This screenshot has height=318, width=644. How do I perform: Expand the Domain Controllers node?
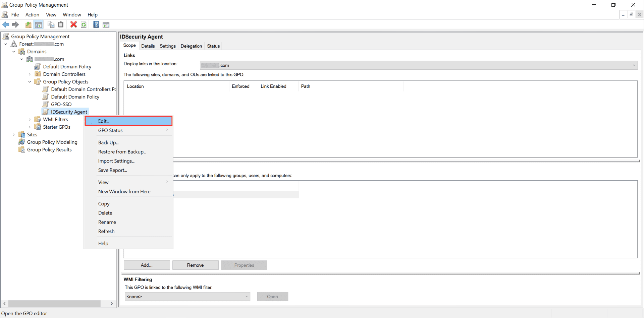pos(30,74)
